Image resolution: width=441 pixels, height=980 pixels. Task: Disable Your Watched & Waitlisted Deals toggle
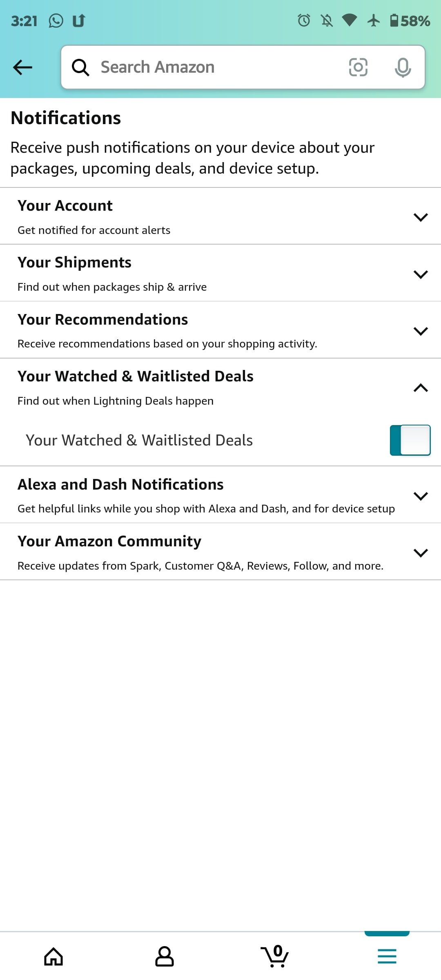410,440
